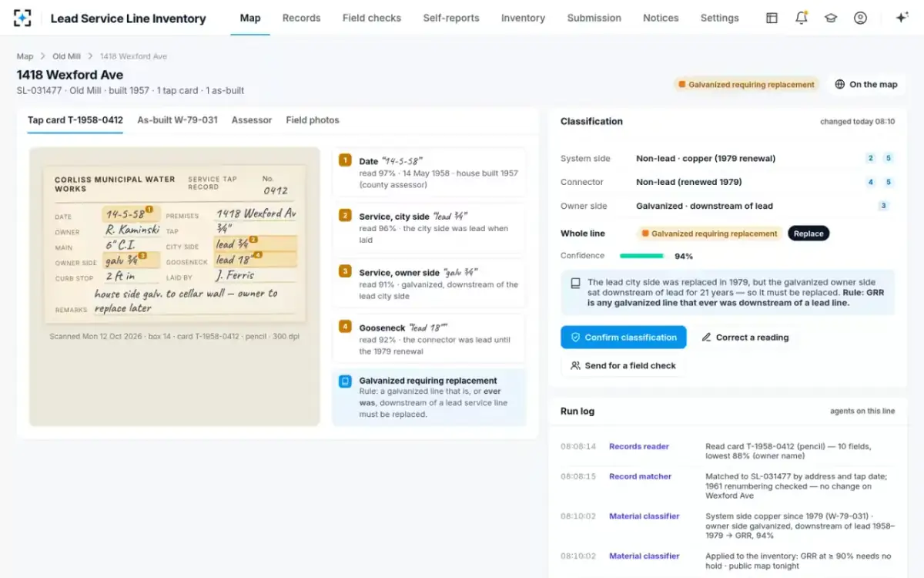Open the Galvanized requiring replacement rule card
The height and width of the screenshot is (578, 924).
coord(430,397)
